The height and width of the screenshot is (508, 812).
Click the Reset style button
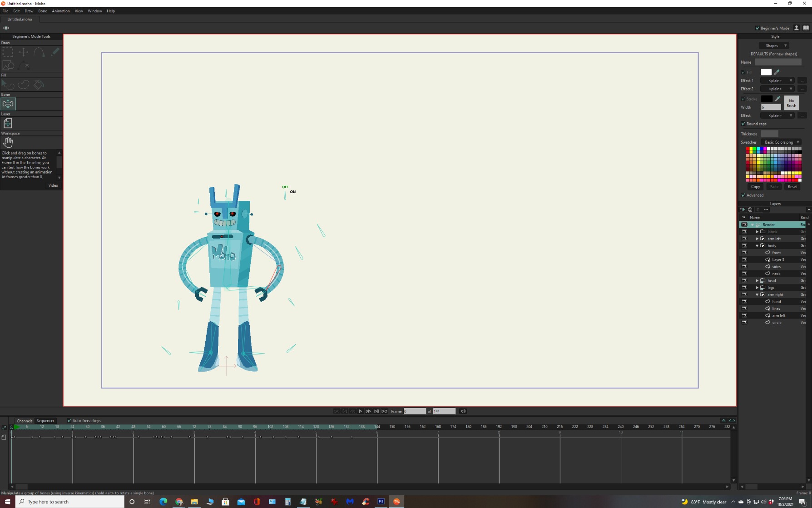tap(792, 187)
